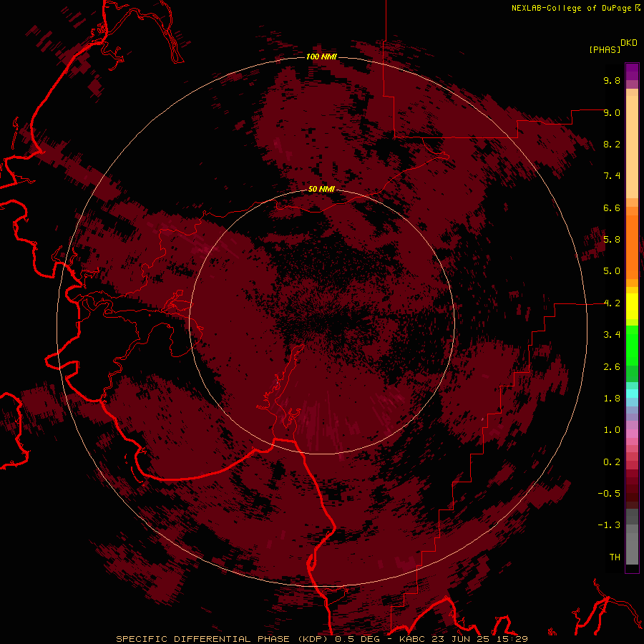Click the 100 NMI range ring label
The height and width of the screenshot is (644, 644).
click(321, 57)
